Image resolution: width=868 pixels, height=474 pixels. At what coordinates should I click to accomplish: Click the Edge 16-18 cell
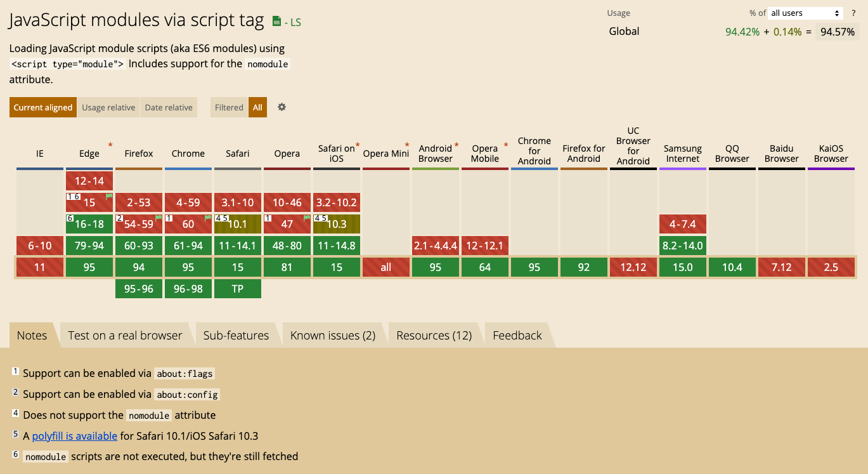[x=89, y=224]
